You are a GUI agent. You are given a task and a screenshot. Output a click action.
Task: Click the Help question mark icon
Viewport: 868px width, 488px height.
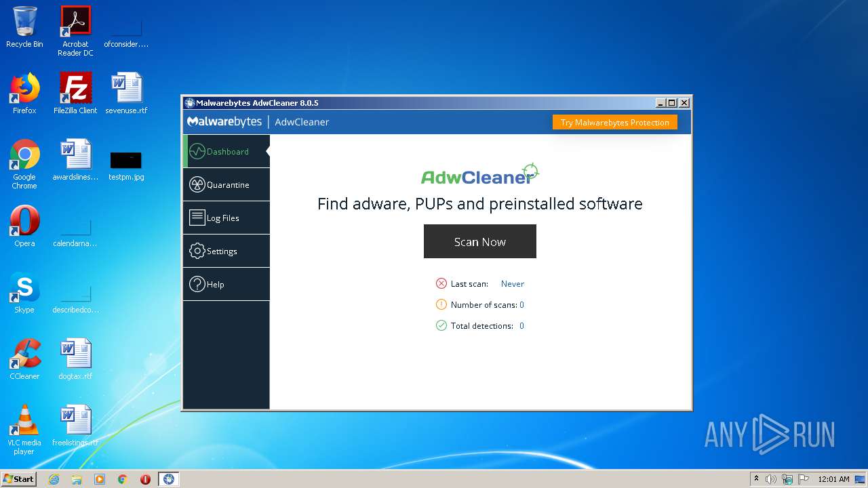(197, 284)
